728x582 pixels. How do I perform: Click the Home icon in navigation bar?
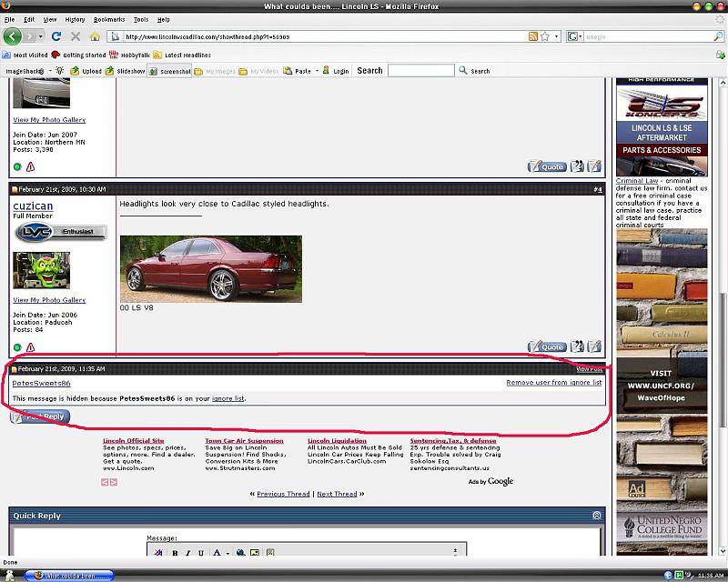[95, 36]
